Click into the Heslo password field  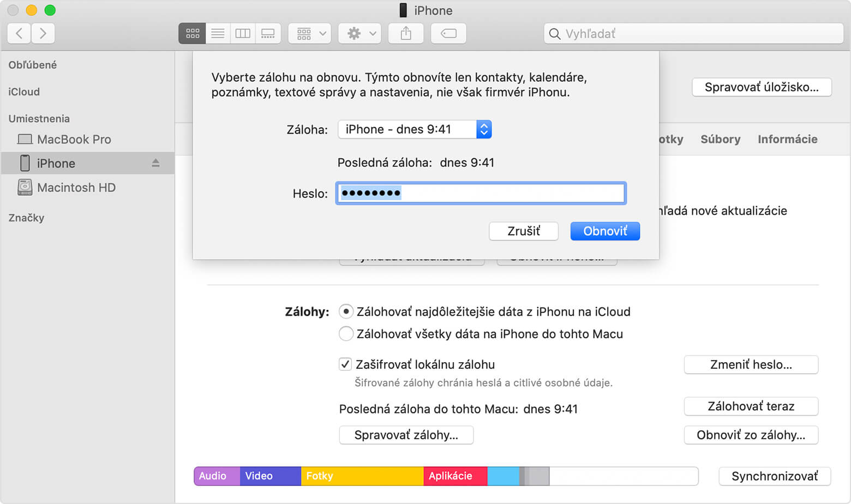coord(481,193)
